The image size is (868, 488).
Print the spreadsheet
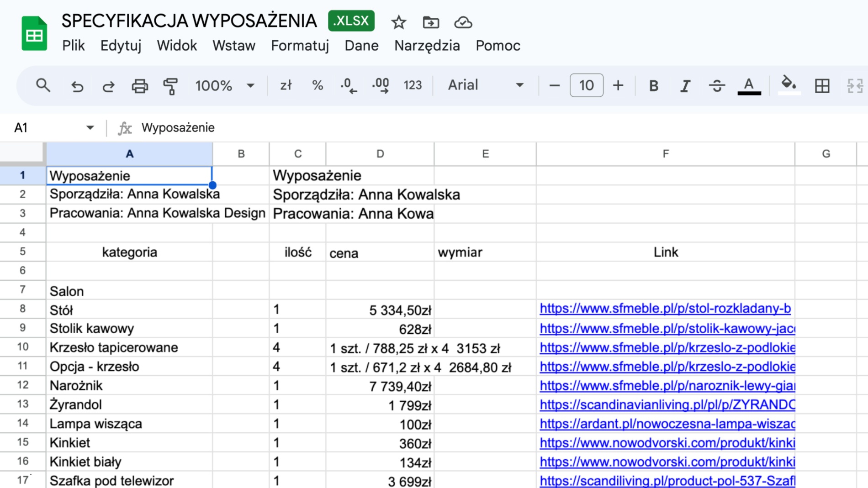point(139,86)
